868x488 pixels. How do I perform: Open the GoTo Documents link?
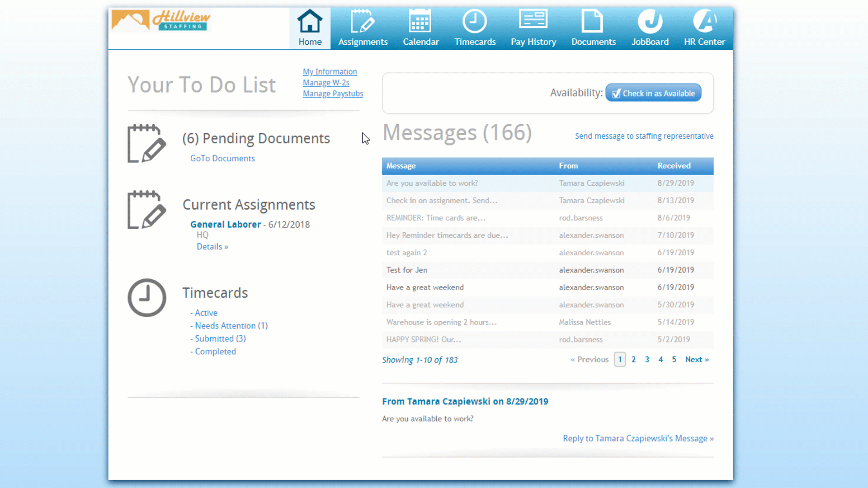(222, 159)
